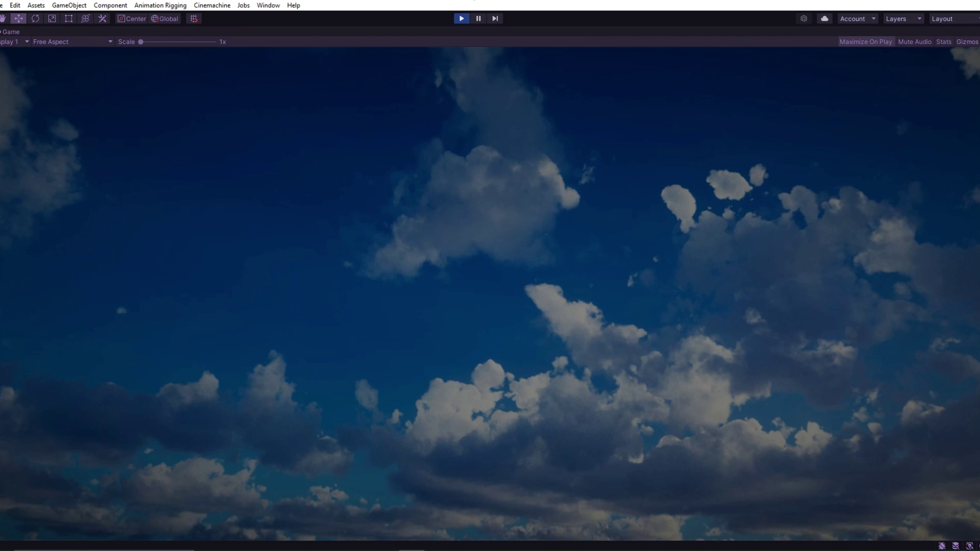Toggle Maximize On Play
Image resolution: width=980 pixels, height=551 pixels.
pyautogui.click(x=866, y=42)
